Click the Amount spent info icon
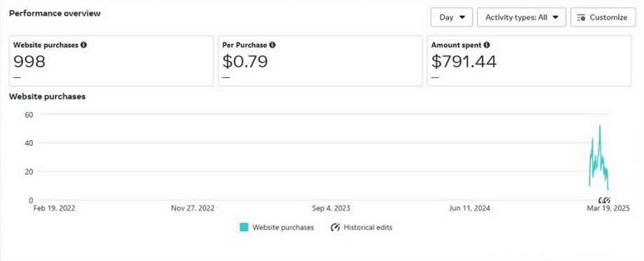Screen dimensions: 644x261 point(486,45)
